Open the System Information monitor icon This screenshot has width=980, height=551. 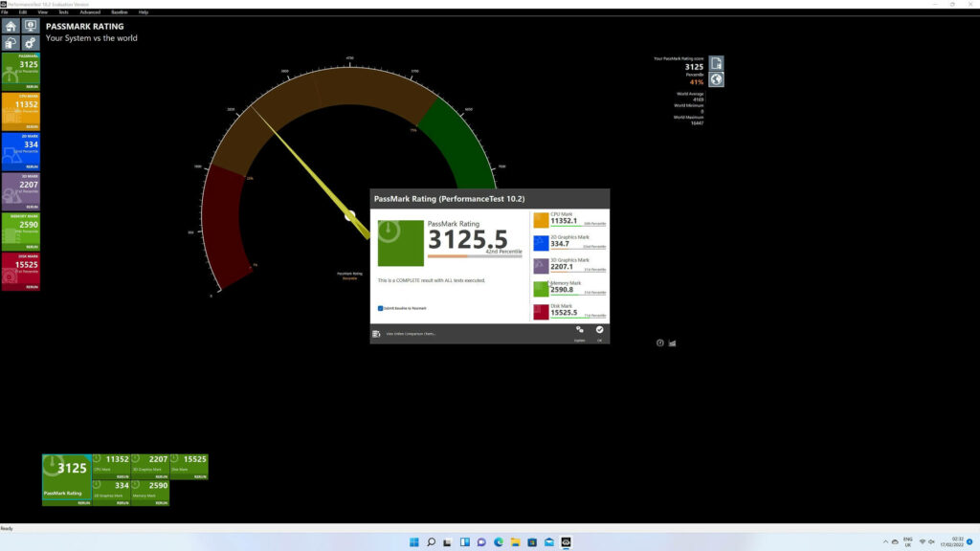click(x=30, y=26)
